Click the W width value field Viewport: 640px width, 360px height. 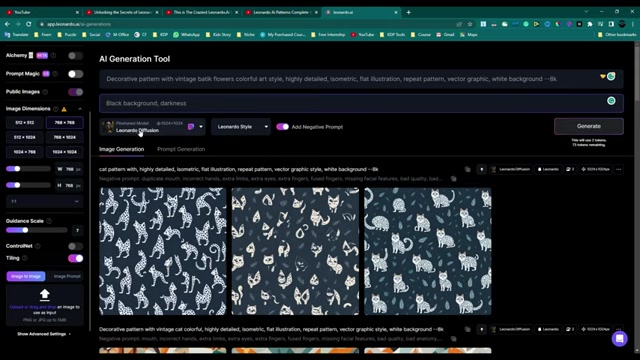pyautogui.click(x=69, y=169)
